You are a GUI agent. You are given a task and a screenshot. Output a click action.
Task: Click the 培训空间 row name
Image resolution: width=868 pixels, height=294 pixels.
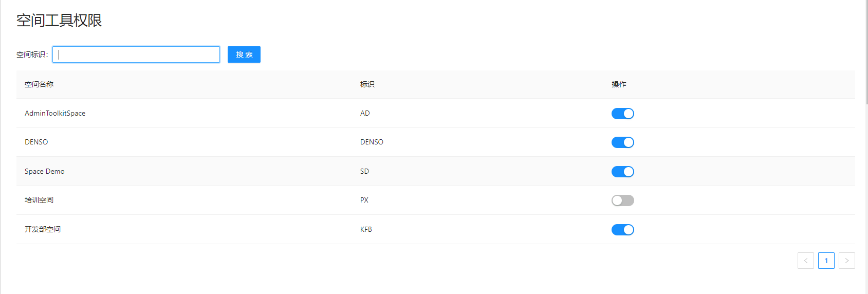click(39, 200)
